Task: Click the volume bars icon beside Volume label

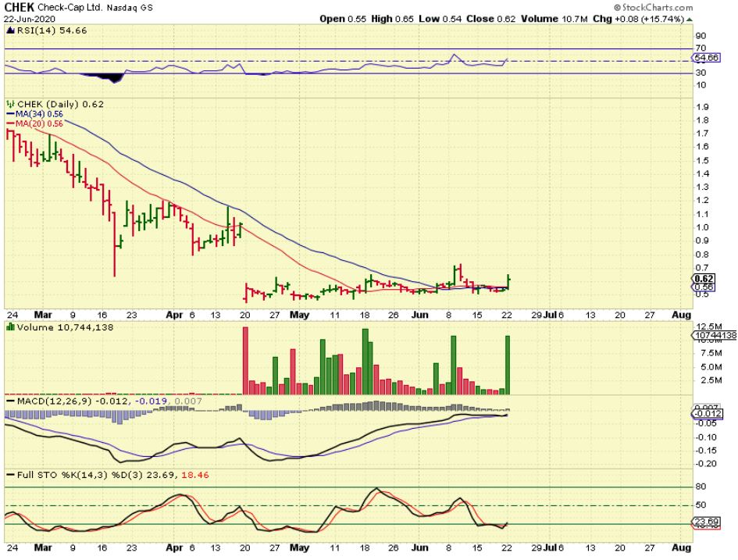Action: pos(10,327)
